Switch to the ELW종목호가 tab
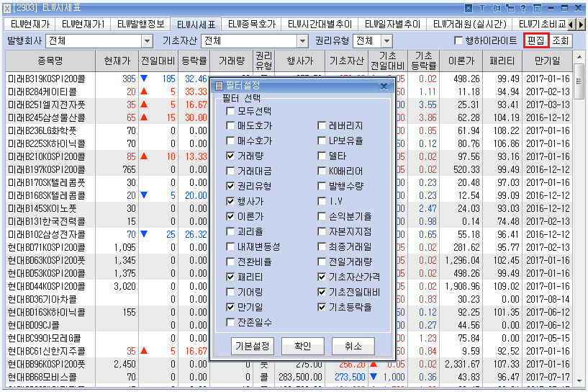The width and height of the screenshot is (588, 392). pyautogui.click(x=249, y=24)
